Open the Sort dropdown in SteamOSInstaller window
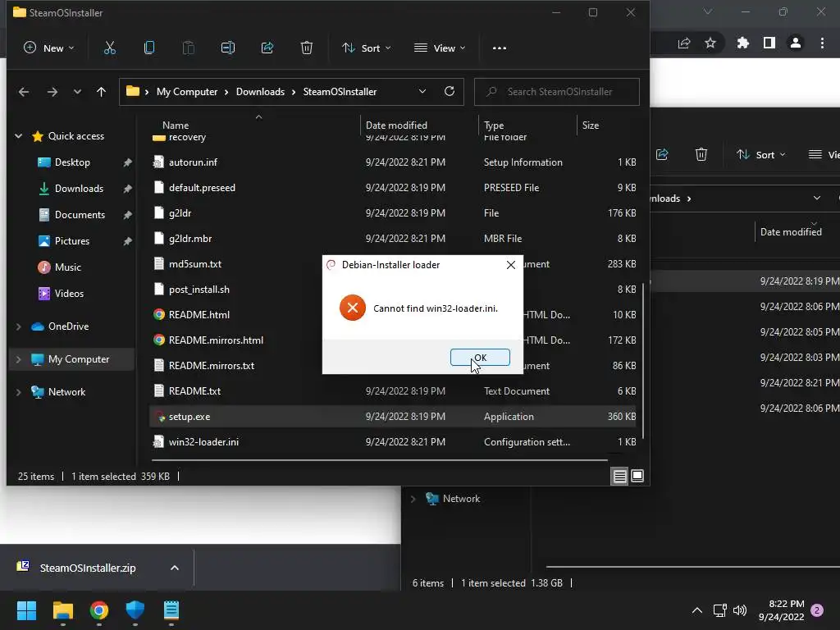Image resolution: width=840 pixels, height=630 pixels. tap(367, 48)
